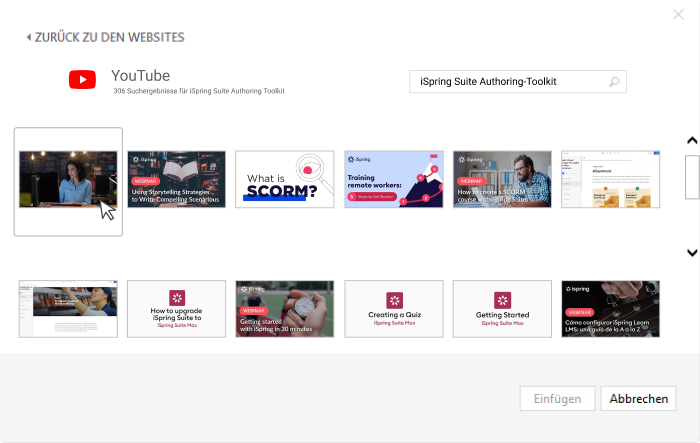Click the YouTube logo icon
This screenshot has height=443, width=700.
point(82,79)
